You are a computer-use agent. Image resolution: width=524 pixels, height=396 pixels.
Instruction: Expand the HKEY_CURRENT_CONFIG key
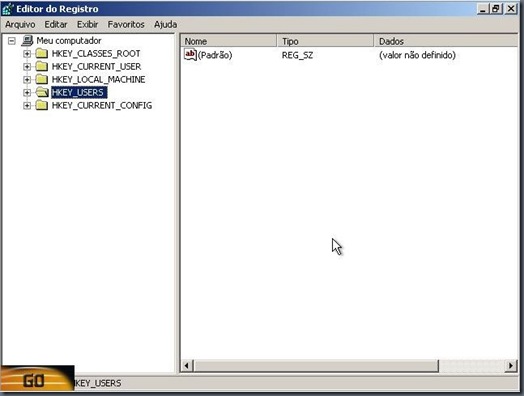(x=27, y=106)
